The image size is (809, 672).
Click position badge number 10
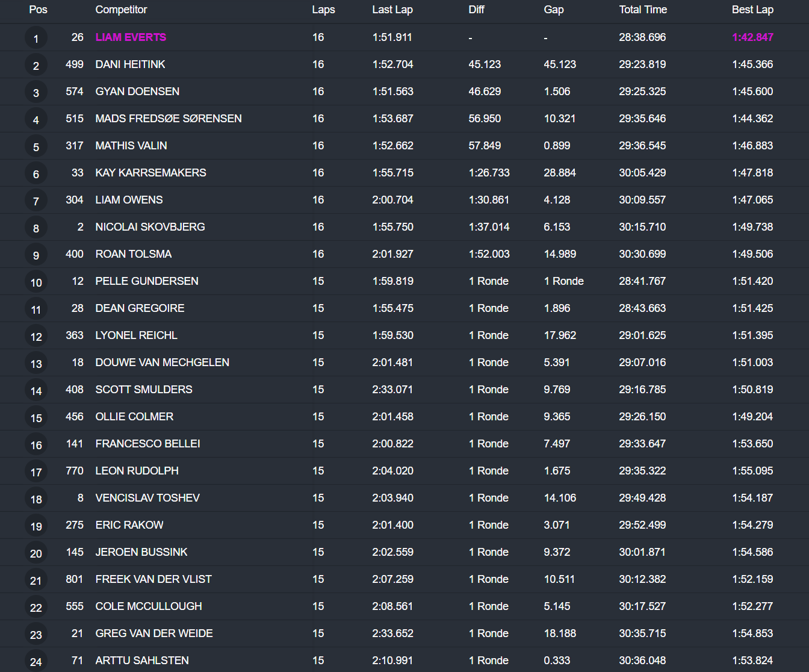pos(36,282)
